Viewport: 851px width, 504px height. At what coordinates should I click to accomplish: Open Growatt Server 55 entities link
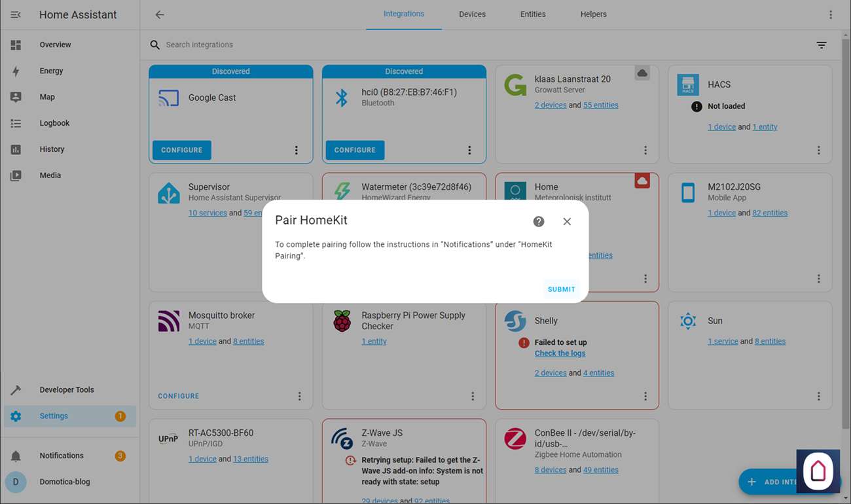tap(601, 105)
